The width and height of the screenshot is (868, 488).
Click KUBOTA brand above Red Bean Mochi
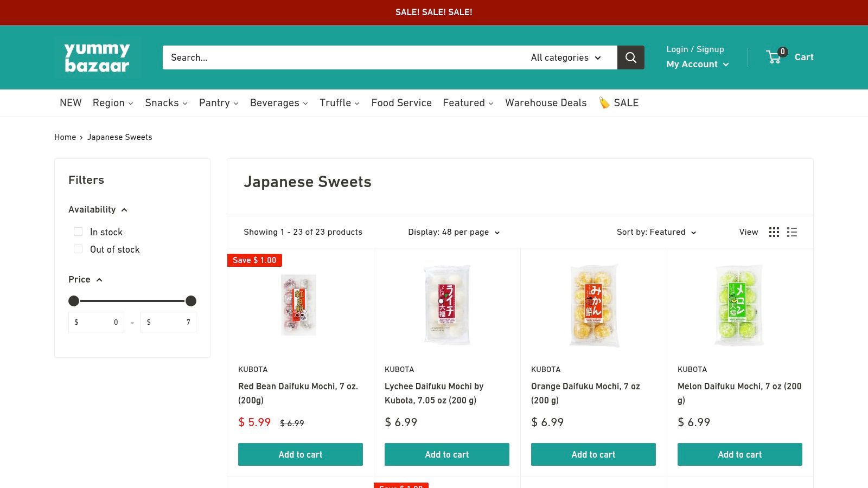(253, 369)
